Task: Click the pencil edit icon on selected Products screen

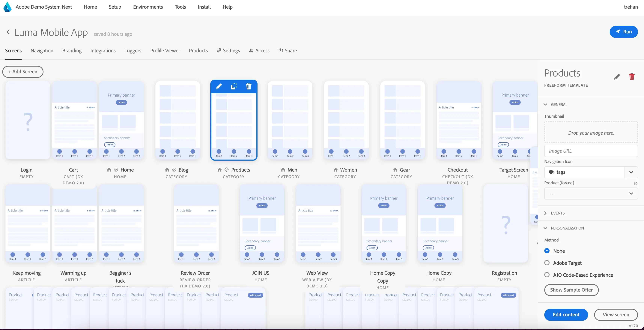Action: coord(219,87)
